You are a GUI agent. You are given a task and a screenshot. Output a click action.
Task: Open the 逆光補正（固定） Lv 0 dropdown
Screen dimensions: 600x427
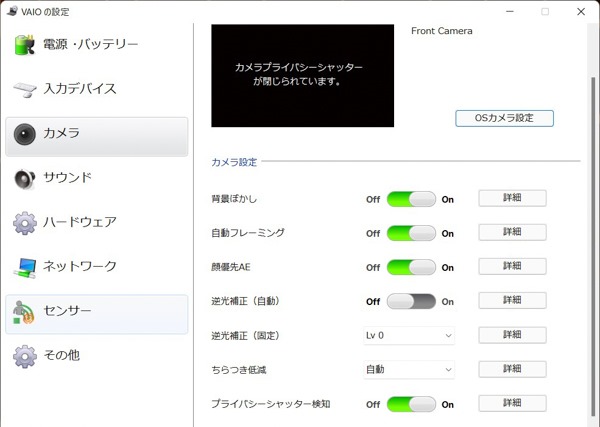point(409,336)
